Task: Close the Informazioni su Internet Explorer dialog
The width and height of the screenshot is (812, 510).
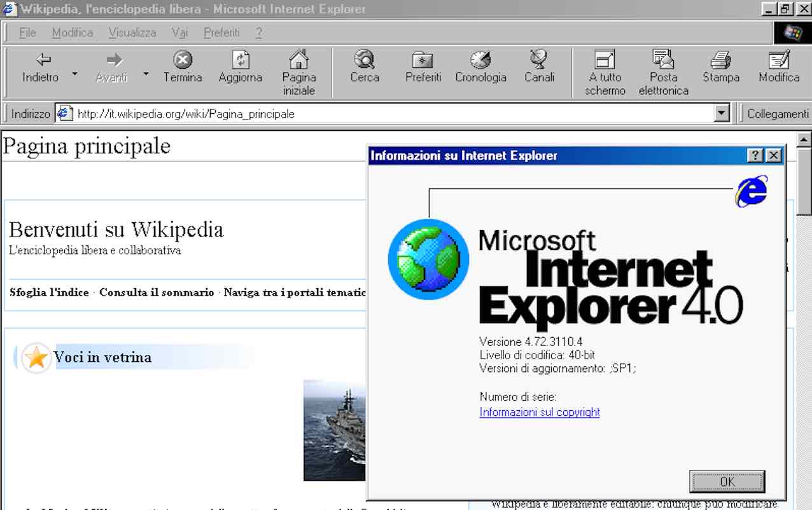Action: click(773, 156)
